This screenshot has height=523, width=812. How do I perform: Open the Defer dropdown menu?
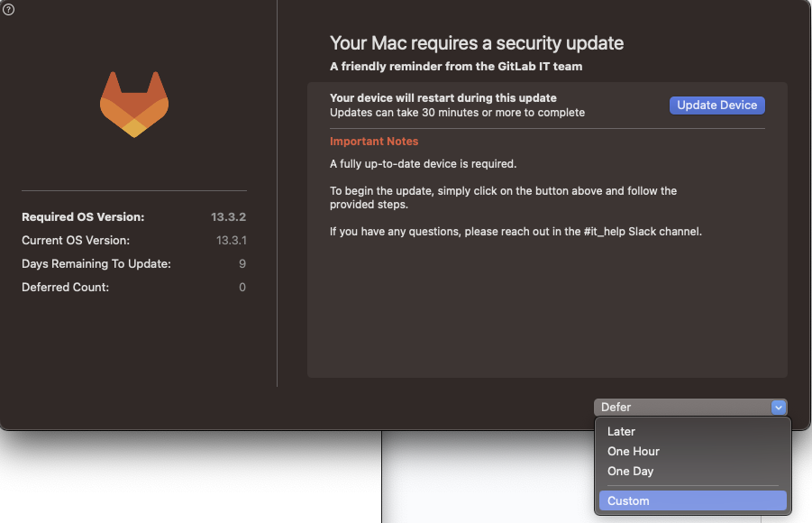point(690,408)
